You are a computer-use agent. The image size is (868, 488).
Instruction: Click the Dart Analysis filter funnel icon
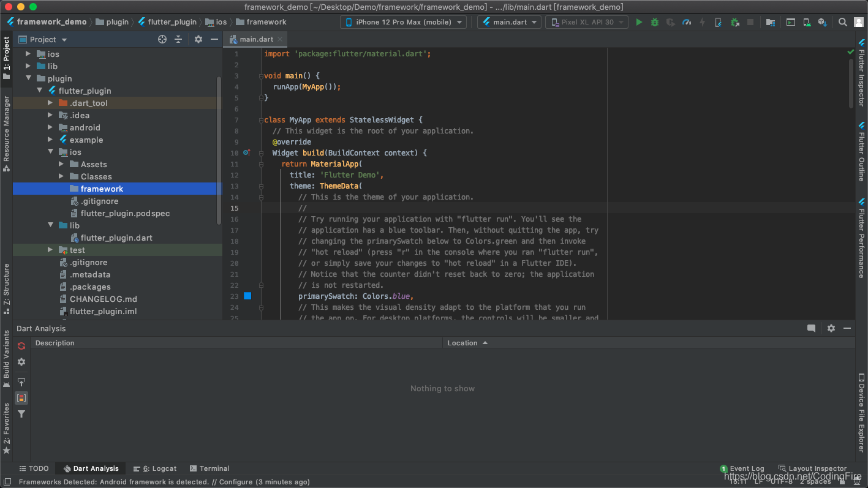(x=21, y=414)
